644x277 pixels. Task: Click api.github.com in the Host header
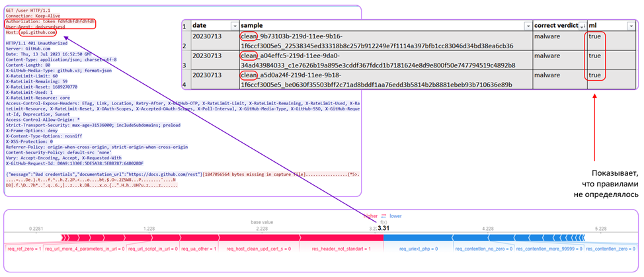point(37,32)
